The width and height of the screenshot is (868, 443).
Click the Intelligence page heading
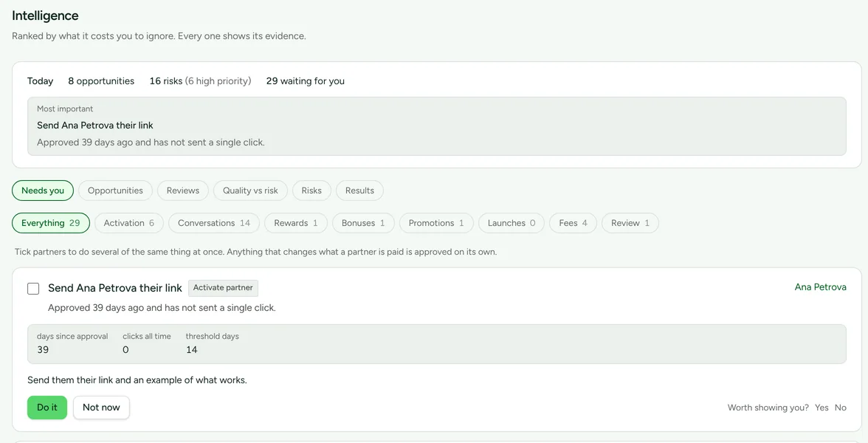point(46,16)
